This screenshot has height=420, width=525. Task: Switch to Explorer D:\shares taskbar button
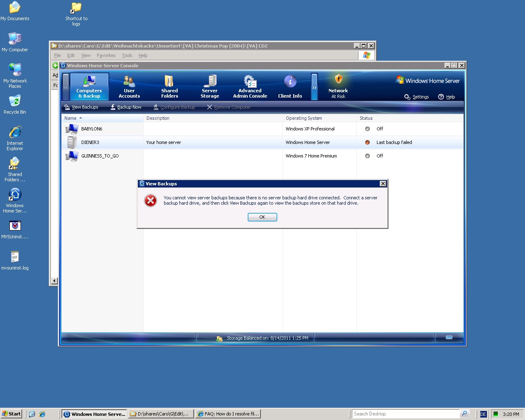160,414
